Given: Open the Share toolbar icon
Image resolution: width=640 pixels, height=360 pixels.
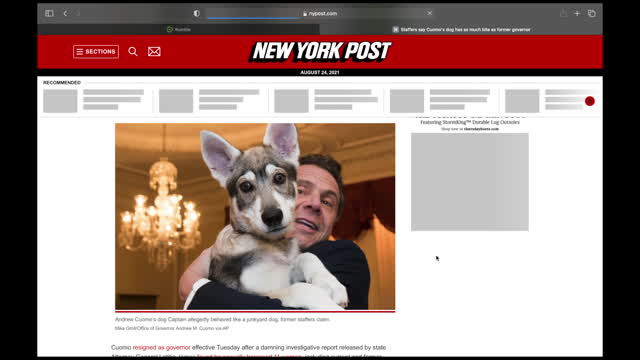Looking at the screenshot, I should (x=563, y=13).
